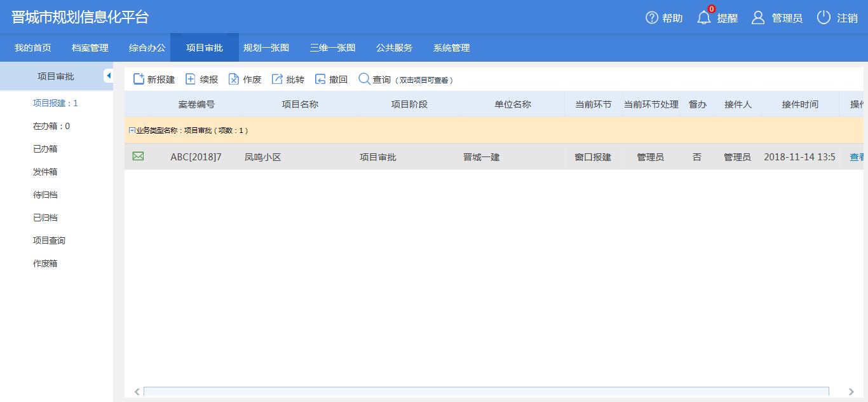Select 在办箱 in the sidebar
This screenshot has width=868, height=402.
coord(51,126)
